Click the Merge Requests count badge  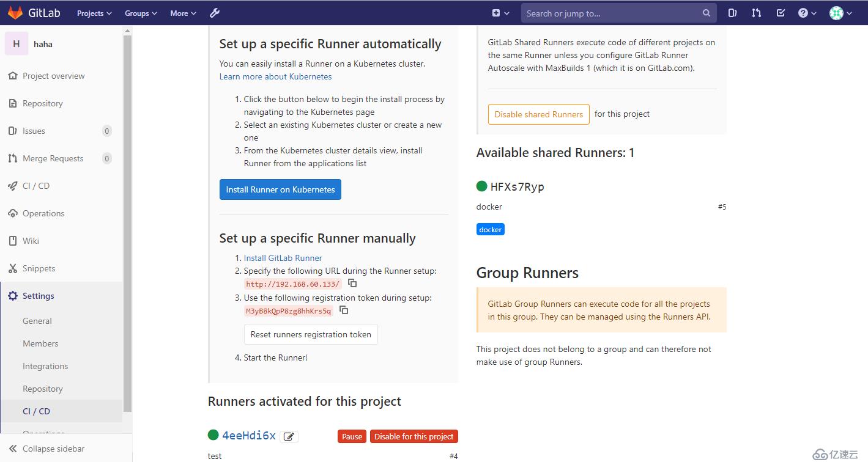(107, 158)
